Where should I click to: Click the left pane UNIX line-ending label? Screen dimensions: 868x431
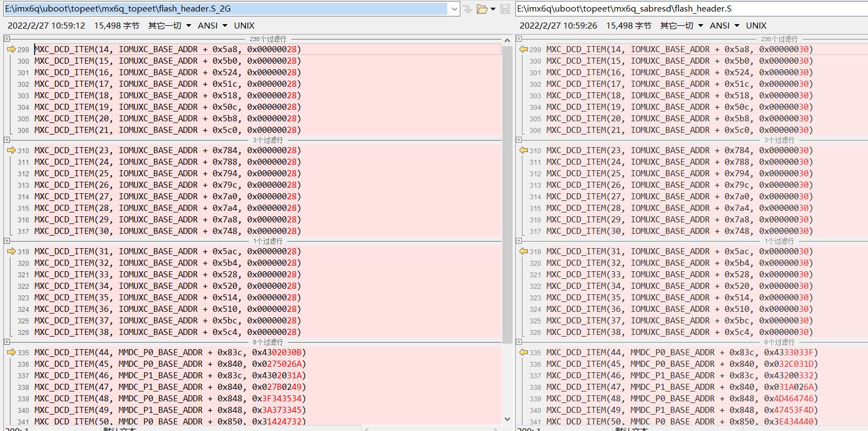(x=244, y=26)
